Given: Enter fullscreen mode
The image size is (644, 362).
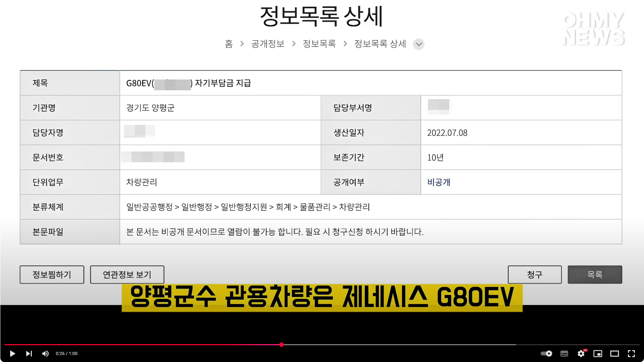Looking at the screenshot, I should (630, 353).
